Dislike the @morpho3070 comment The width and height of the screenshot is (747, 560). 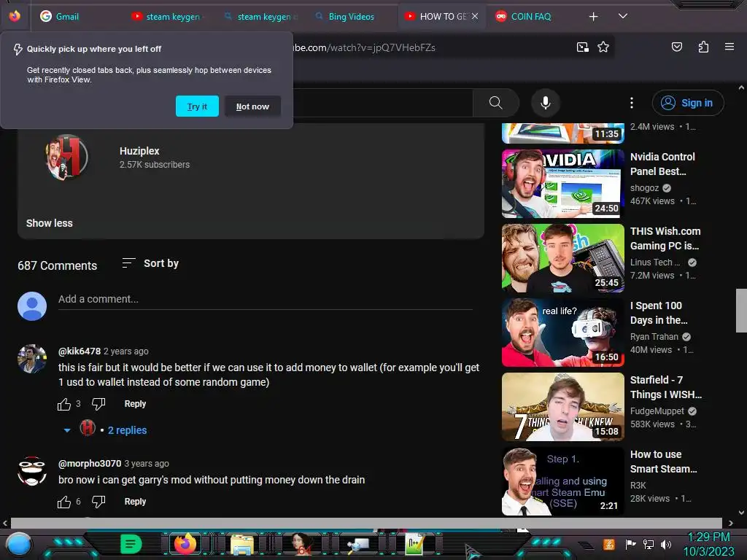(x=98, y=502)
